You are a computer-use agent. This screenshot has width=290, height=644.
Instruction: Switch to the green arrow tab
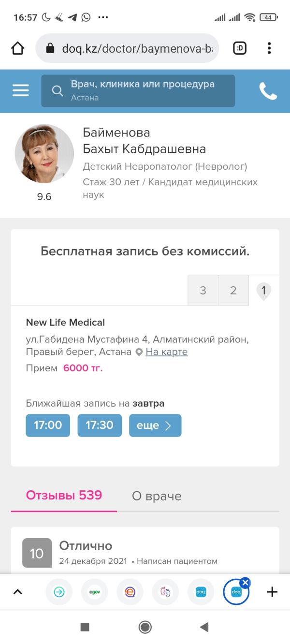click(x=59, y=592)
